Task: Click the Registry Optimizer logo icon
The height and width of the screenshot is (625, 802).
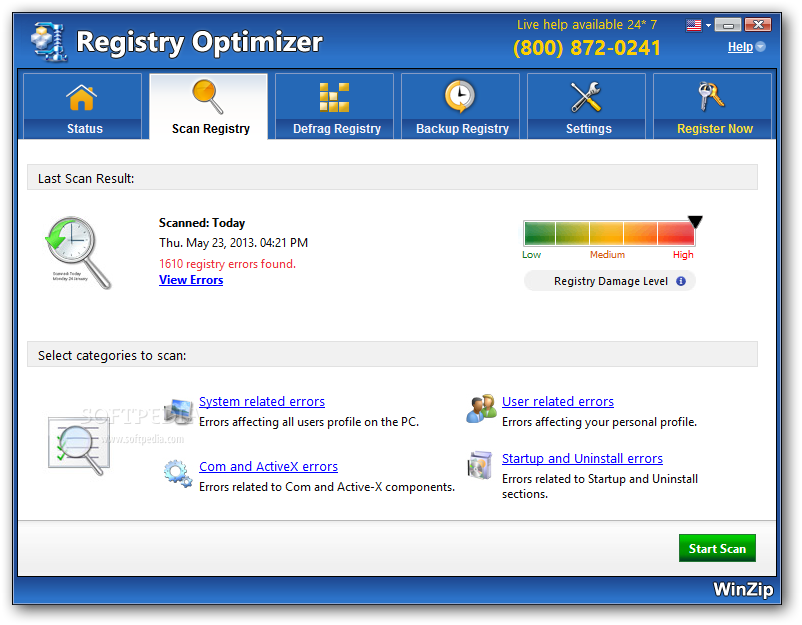Action: 49,41
